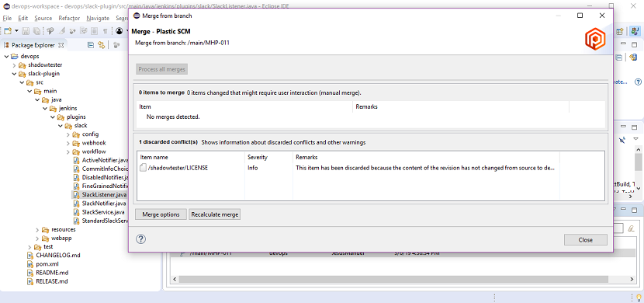Click the Close button in merge dialog
Image resolution: width=644 pixels, height=303 pixels.
coord(585,240)
